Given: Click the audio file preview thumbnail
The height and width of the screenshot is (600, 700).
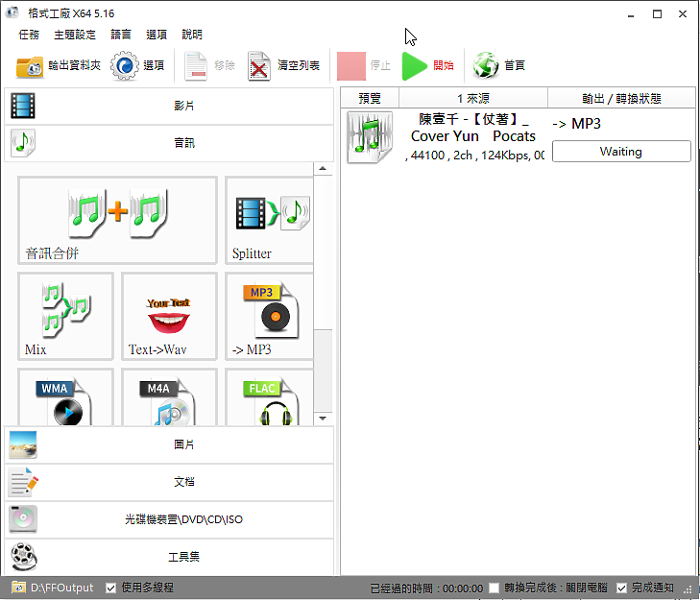Looking at the screenshot, I should tap(370, 137).
